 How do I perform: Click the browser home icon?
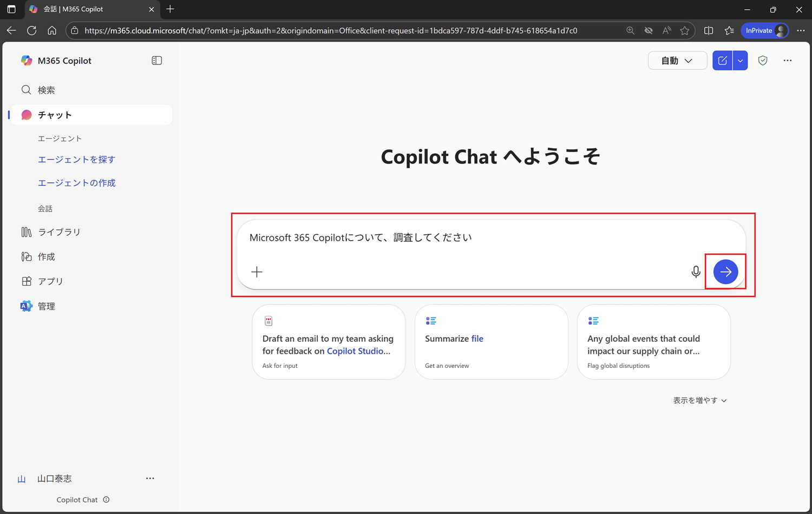[52, 30]
